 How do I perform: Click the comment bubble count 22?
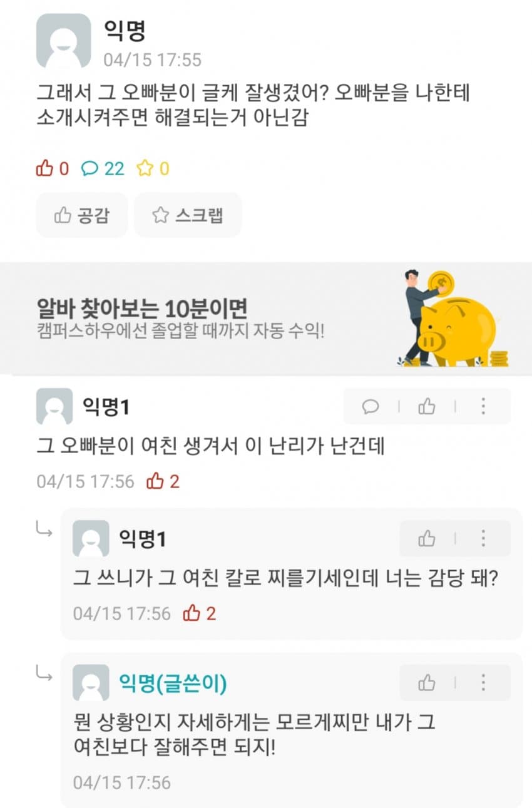[104, 168]
